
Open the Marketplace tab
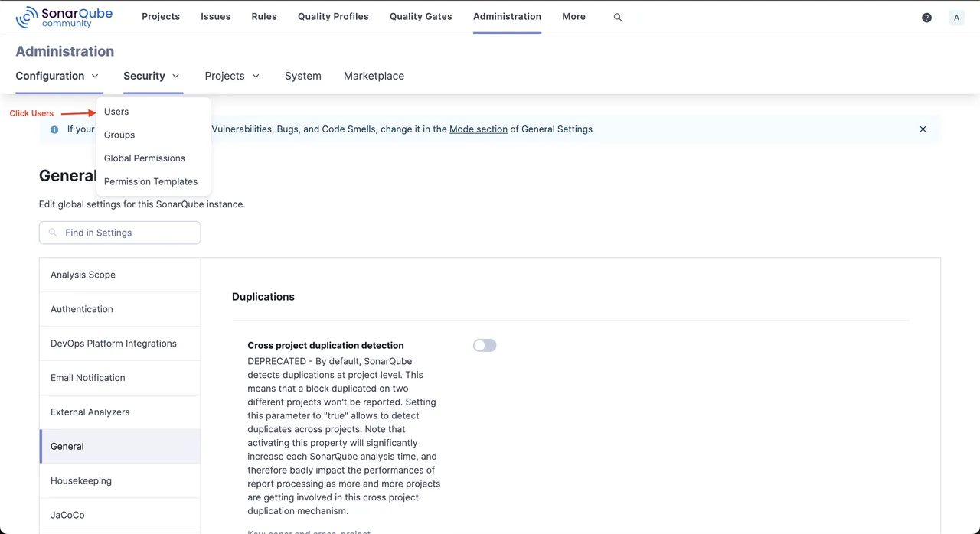pos(374,76)
